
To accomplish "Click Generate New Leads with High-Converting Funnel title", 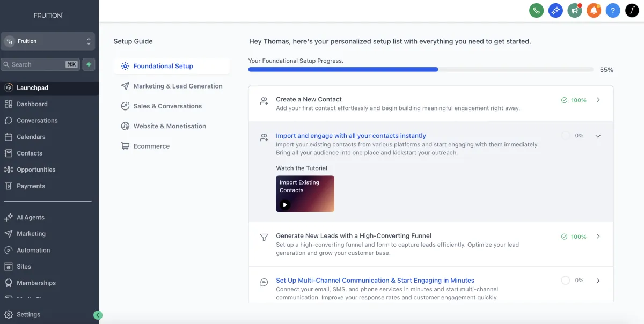I will point(354,236).
